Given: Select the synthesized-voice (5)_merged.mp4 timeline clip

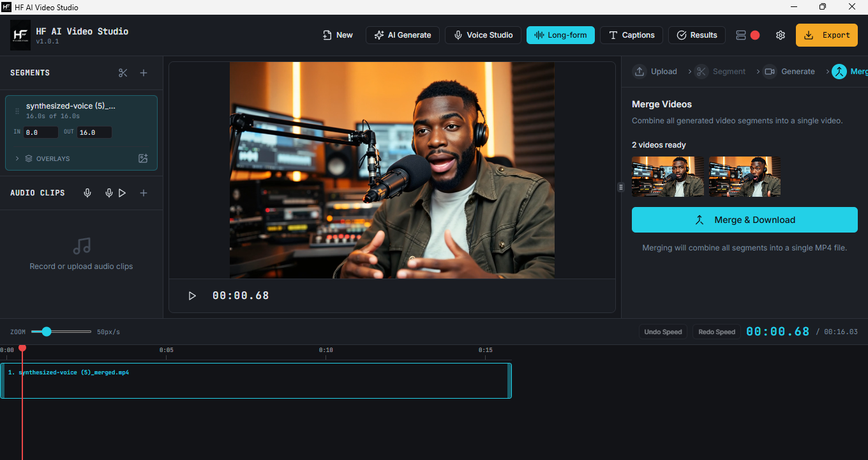Looking at the screenshot, I should click(256, 381).
